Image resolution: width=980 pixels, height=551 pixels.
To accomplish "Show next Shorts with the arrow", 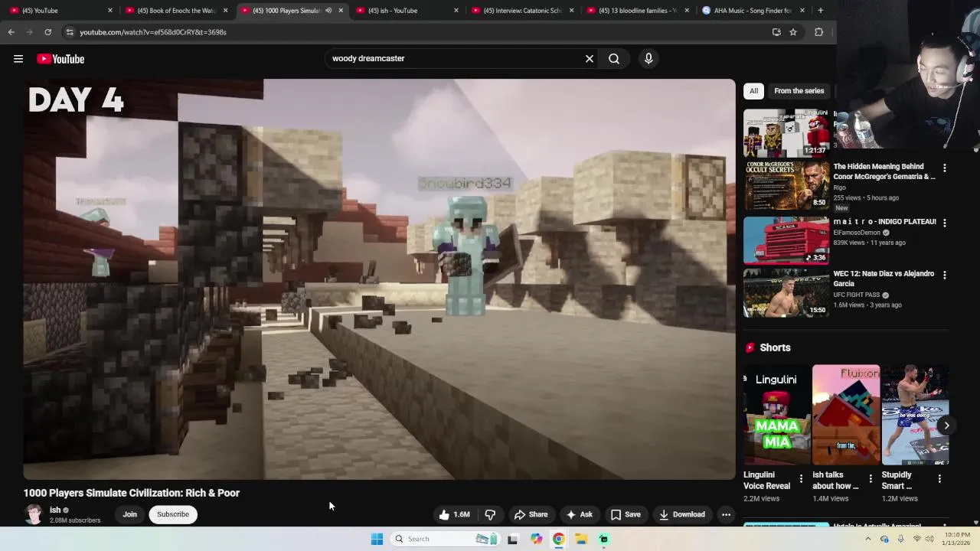I will tap(946, 425).
